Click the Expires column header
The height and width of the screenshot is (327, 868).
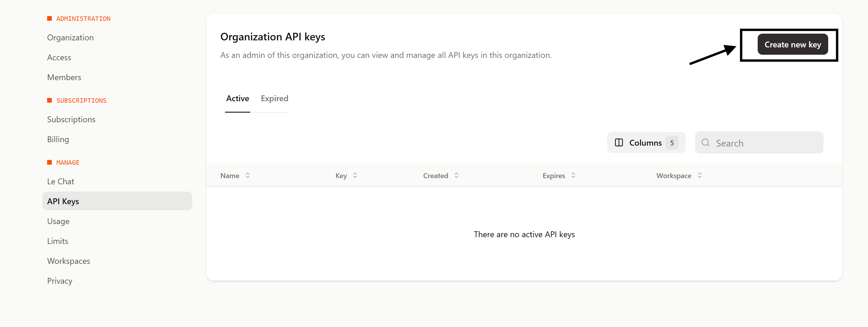pyautogui.click(x=554, y=176)
